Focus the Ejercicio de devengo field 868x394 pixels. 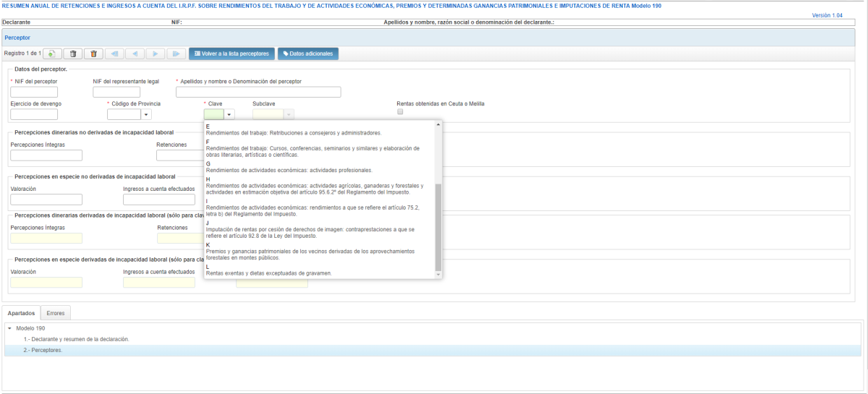click(34, 114)
